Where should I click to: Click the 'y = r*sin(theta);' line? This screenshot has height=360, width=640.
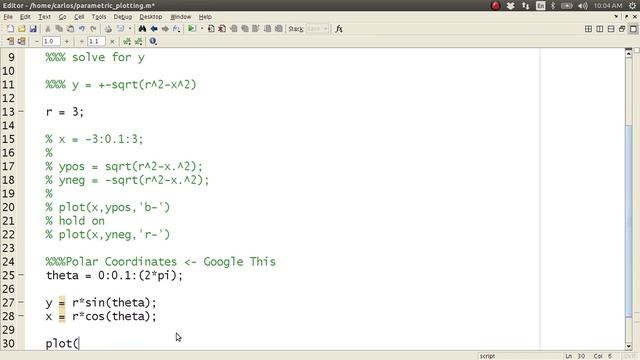click(101, 302)
